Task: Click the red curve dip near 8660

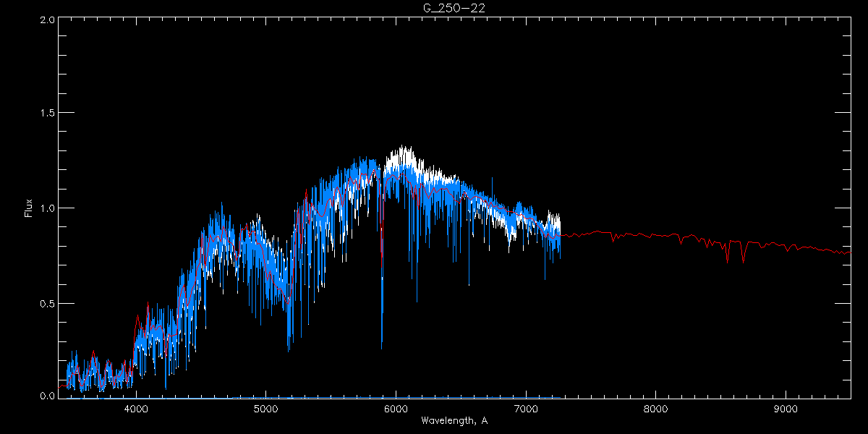Action: tap(743, 261)
